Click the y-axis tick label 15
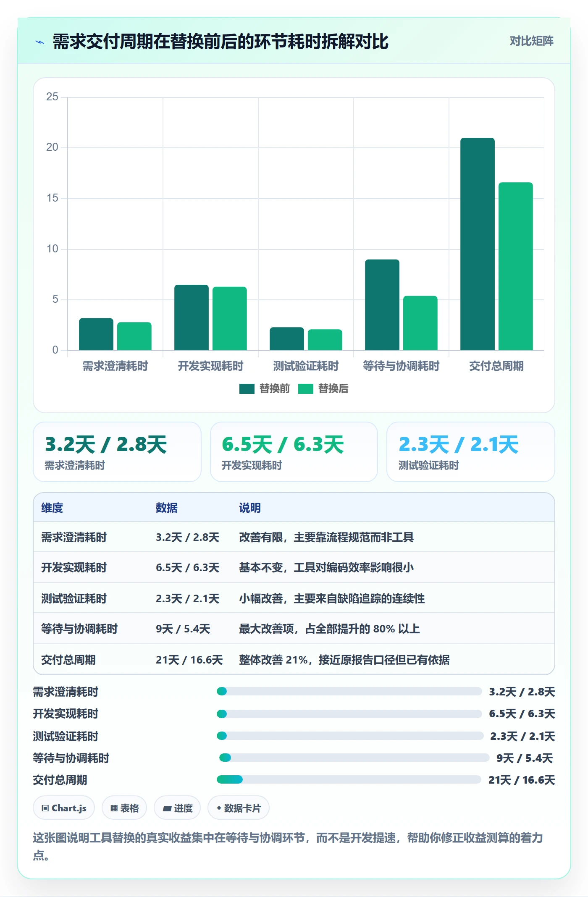 coord(52,198)
